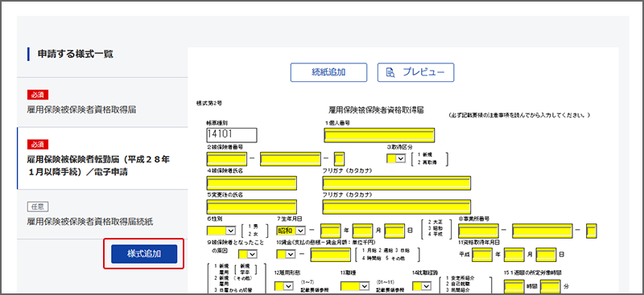644x295 pixels.
Task: Click the 個人番号 input field
Action: tap(379, 135)
